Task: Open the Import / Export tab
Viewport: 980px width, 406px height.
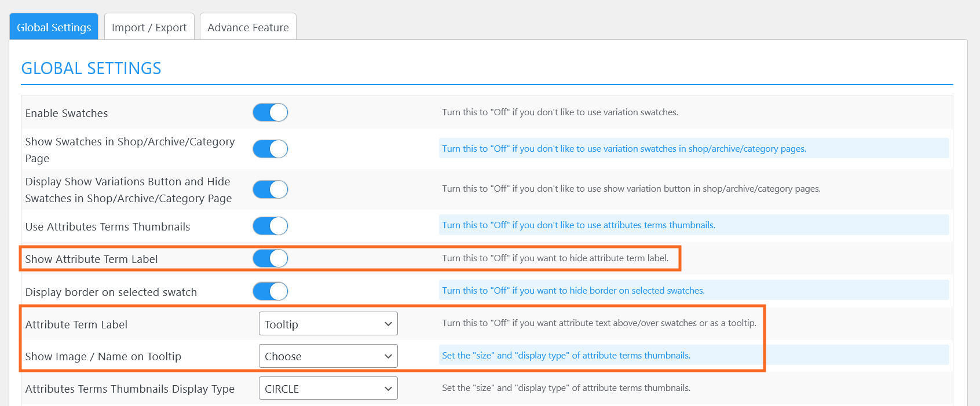Action: tap(149, 27)
